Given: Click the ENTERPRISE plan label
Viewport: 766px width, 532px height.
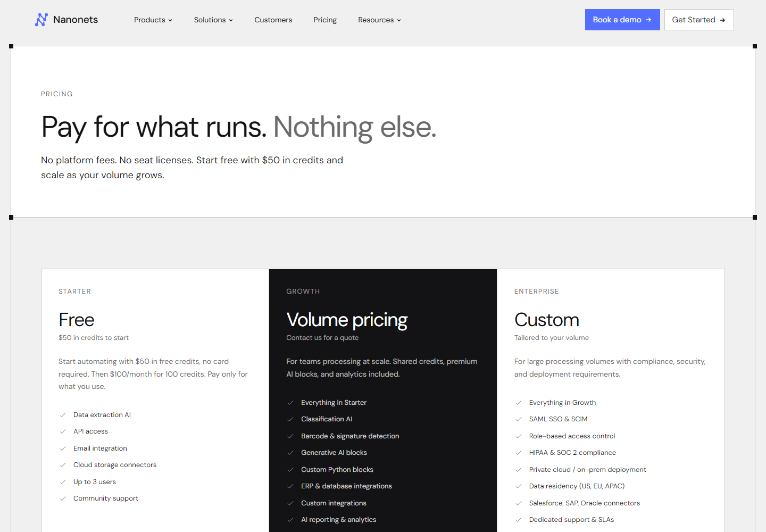Looking at the screenshot, I should click(x=537, y=292).
